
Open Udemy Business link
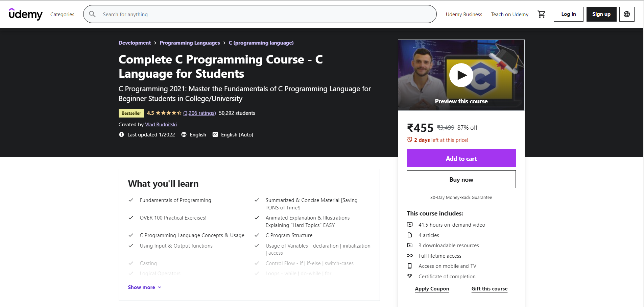tap(464, 14)
